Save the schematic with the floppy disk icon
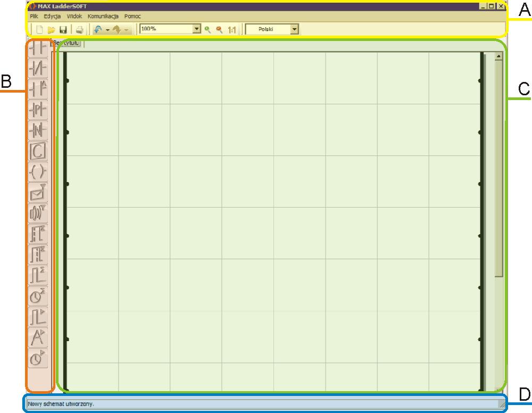Image resolution: width=532 pixels, height=413 pixels. point(63,30)
